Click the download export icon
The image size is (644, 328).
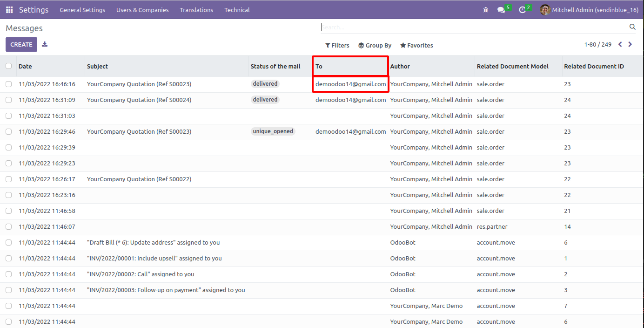click(x=45, y=44)
